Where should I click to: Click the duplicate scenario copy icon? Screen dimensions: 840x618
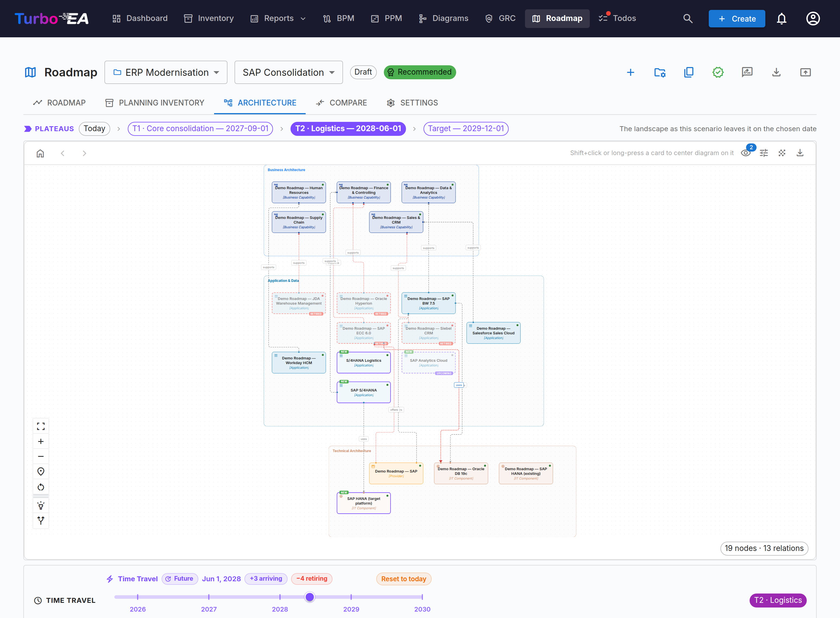click(689, 72)
